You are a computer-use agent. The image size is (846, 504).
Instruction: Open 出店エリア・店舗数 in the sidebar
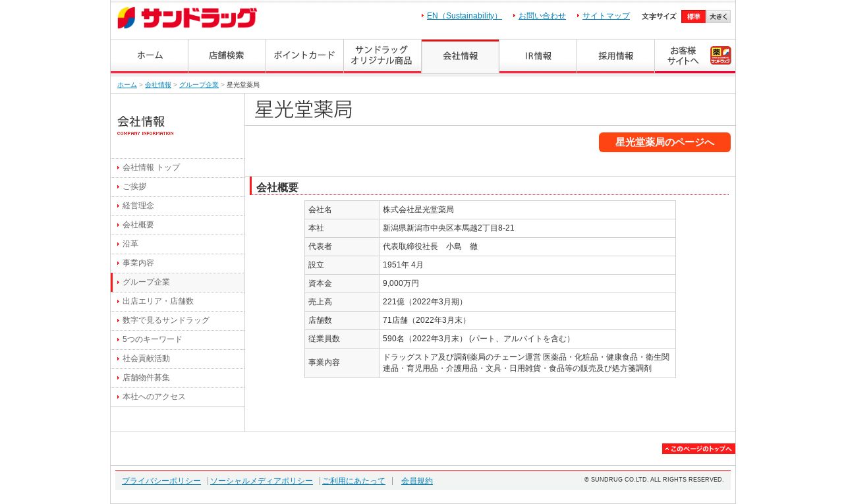coord(178,302)
